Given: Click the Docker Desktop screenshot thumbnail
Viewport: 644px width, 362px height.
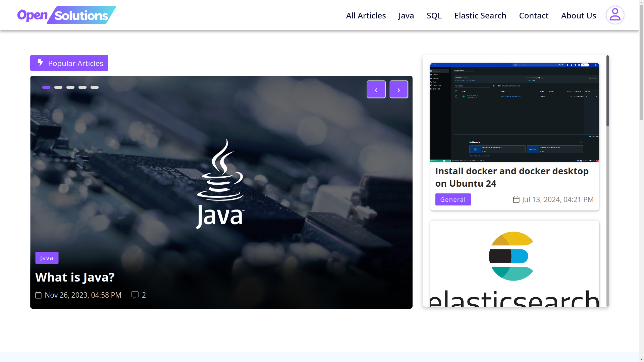Looking at the screenshot, I should coord(515,112).
